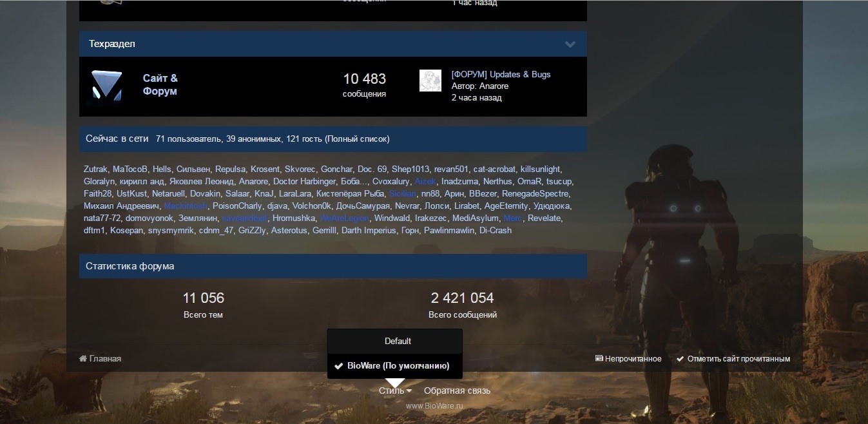Image resolution: width=868 pixels, height=424 pixels.
Task: Open user killsunlight profile
Action: tap(540, 169)
